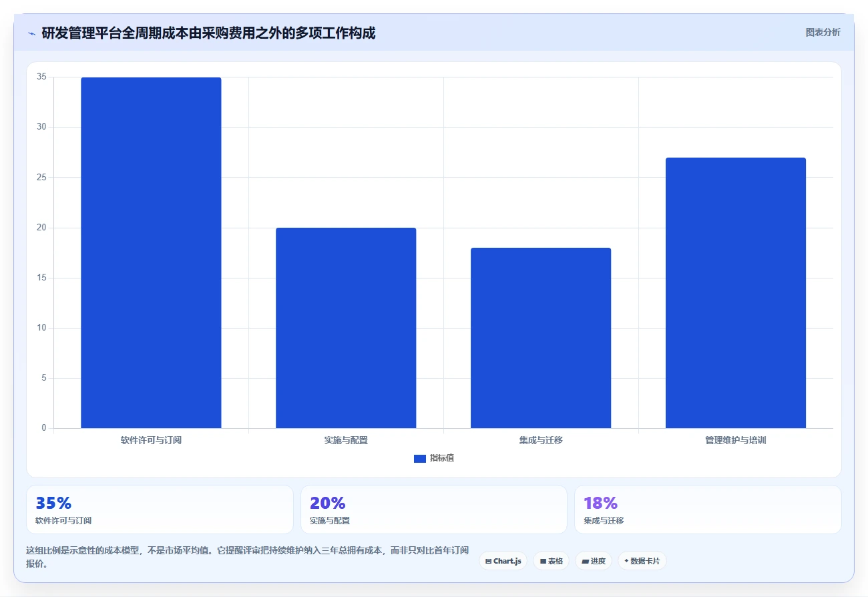Click the 实施与配置 axis label under the chart
Viewport: 868px width, 597px height.
[x=346, y=441]
